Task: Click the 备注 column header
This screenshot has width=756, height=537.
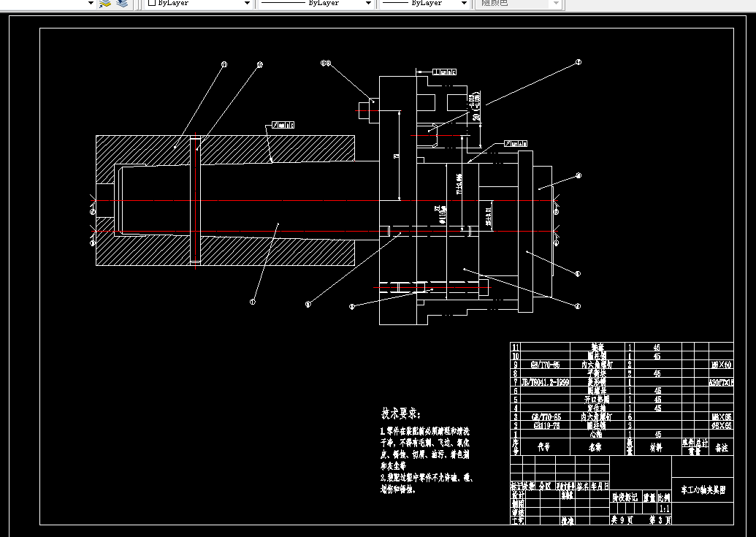Action: pos(721,447)
